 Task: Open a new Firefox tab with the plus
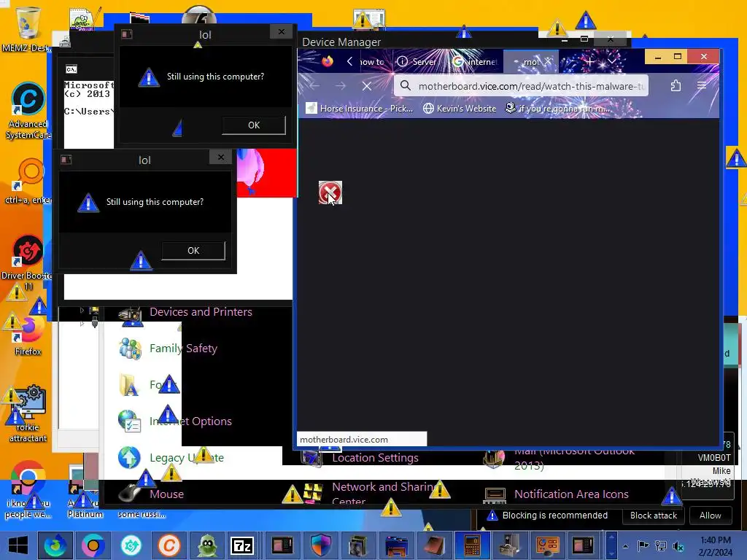click(589, 62)
